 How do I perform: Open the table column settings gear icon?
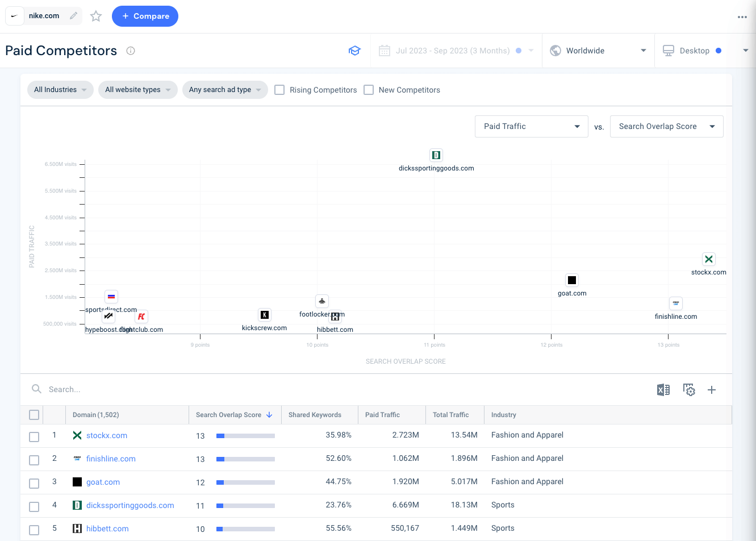[x=688, y=390]
